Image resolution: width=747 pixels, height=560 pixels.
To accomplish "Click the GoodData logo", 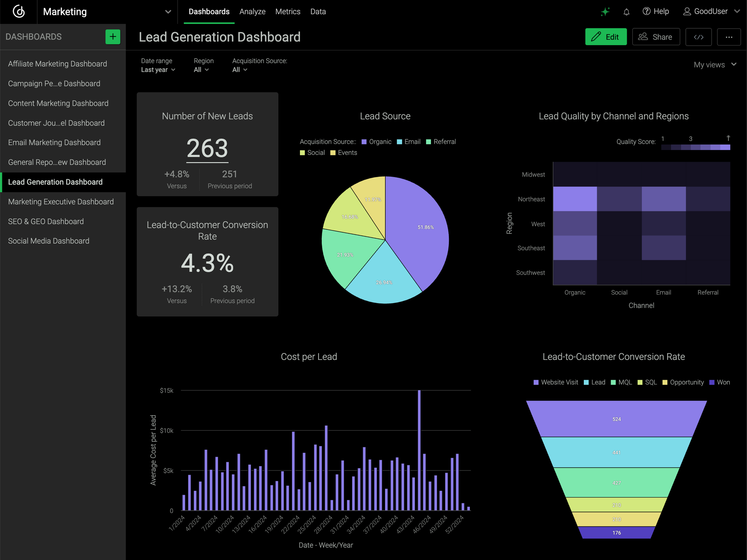I will coord(18,12).
